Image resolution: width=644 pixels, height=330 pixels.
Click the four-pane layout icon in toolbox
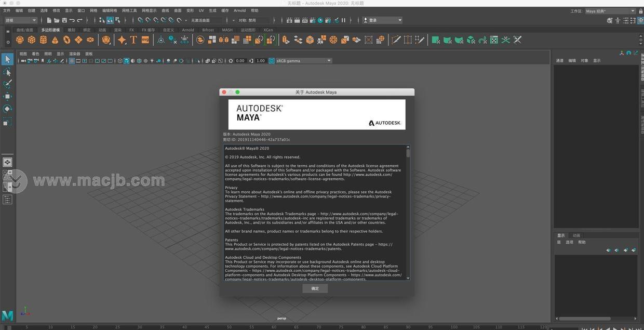coord(7,175)
